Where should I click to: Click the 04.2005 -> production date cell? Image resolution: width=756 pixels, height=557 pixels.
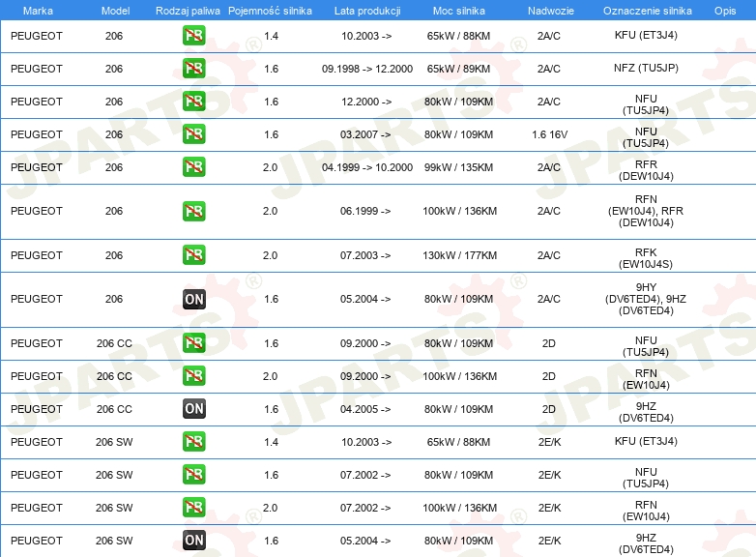point(365,409)
